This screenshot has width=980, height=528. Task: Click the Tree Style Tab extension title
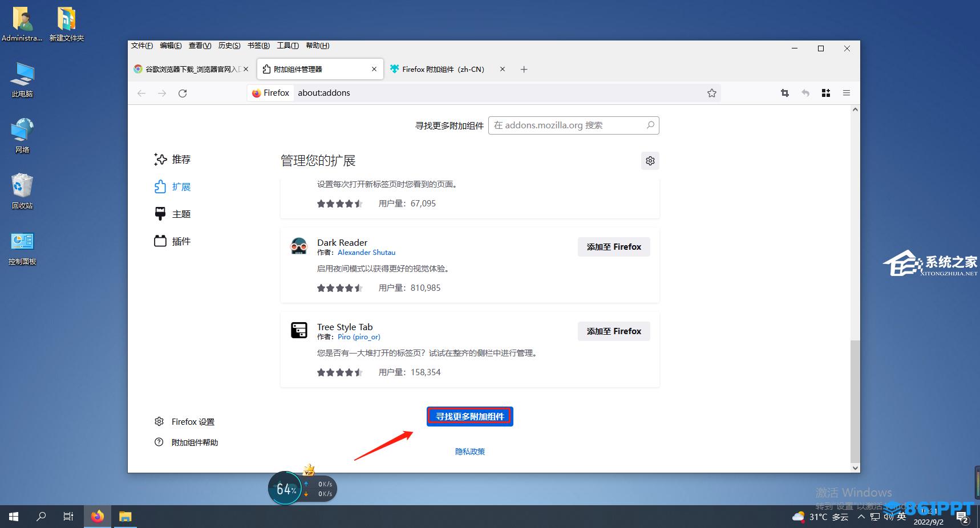pos(345,327)
